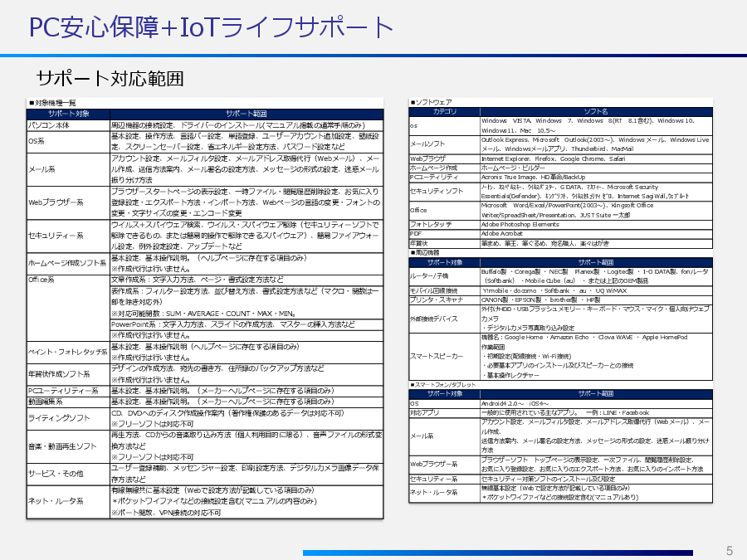The width and height of the screenshot is (747, 560).
Task: Click the "サービス・その他" row label
Action: pos(56,474)
